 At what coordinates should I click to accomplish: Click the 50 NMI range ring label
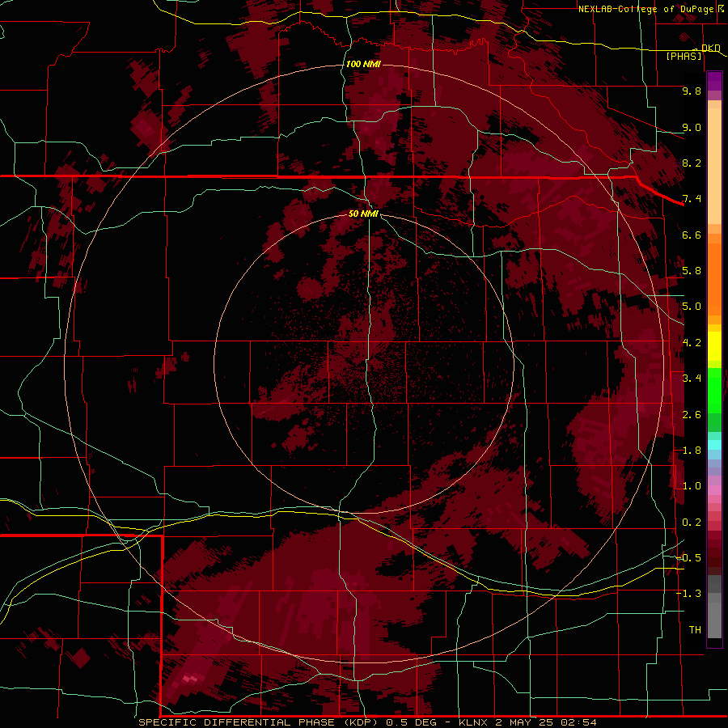tap(363, 214)
